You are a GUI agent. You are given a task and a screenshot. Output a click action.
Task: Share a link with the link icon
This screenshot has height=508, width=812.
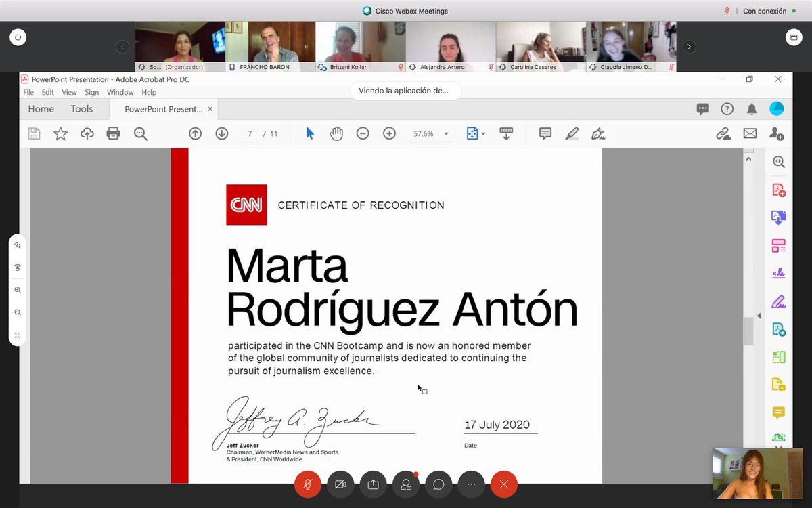(723, 133)
